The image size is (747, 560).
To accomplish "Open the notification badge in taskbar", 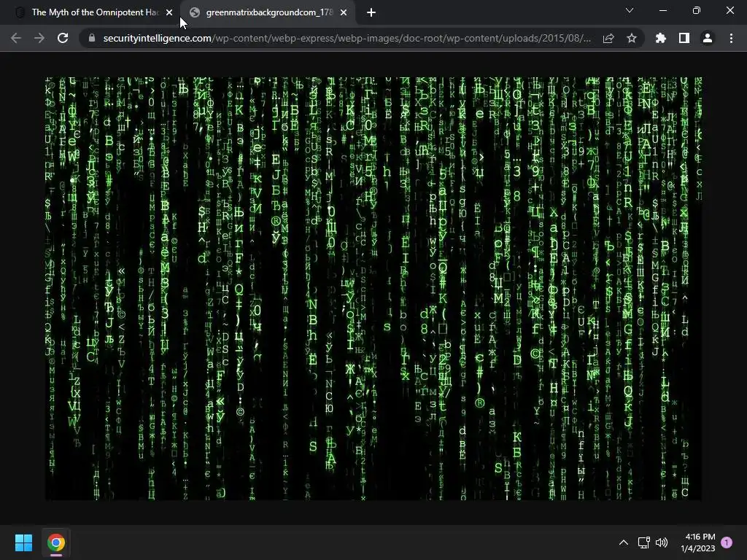I will pyautogui.click(x=727, y=542).
